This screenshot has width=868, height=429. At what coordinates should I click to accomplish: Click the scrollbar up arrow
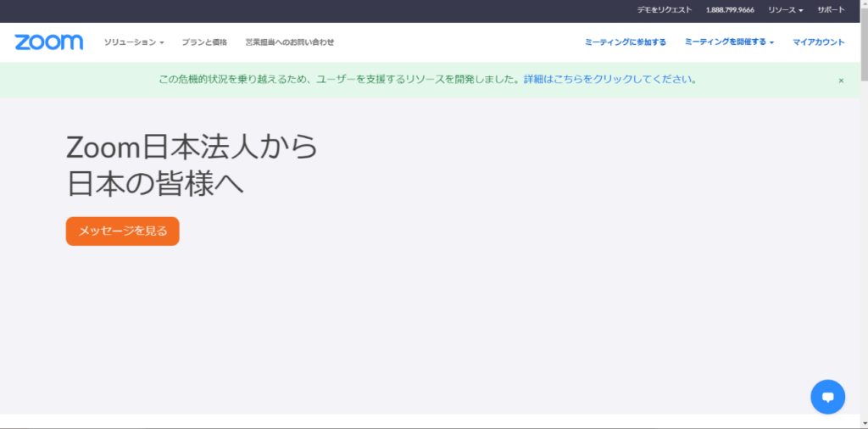click(x=863, y=5)
